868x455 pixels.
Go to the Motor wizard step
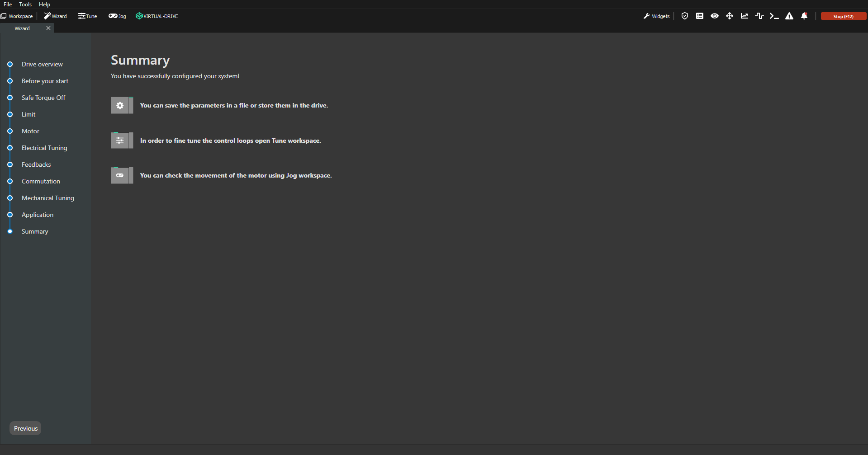(x=30, y=131)
